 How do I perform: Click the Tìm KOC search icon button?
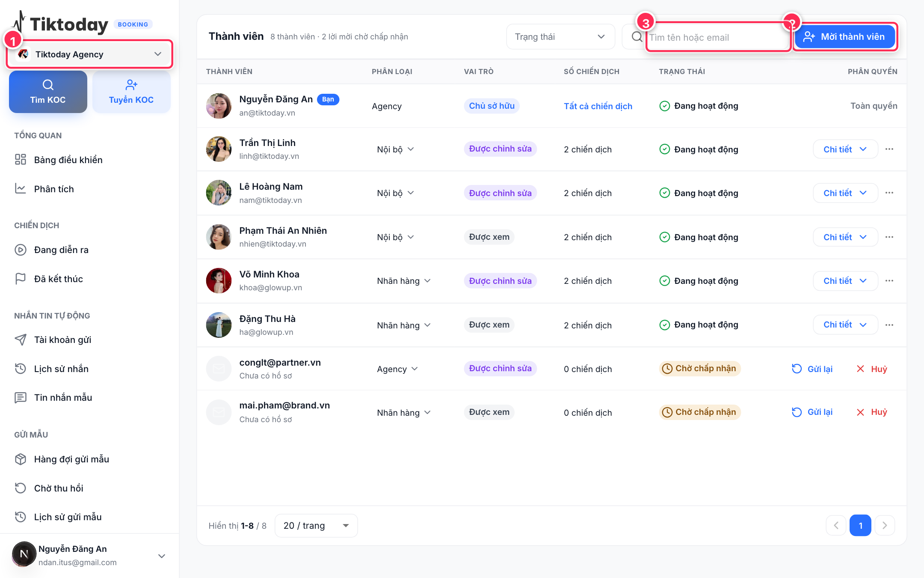pyautogui.click(x=48, y=92)
